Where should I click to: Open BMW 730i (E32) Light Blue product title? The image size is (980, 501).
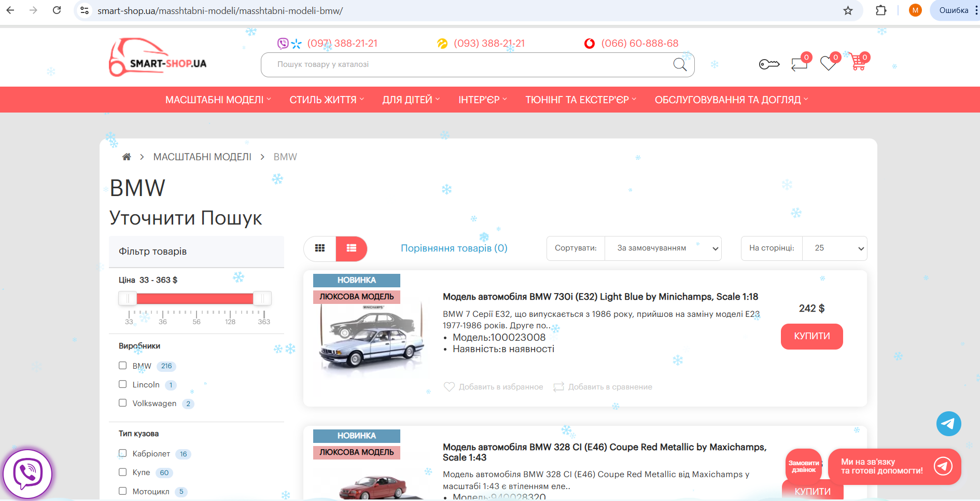[x=600, y=297]
